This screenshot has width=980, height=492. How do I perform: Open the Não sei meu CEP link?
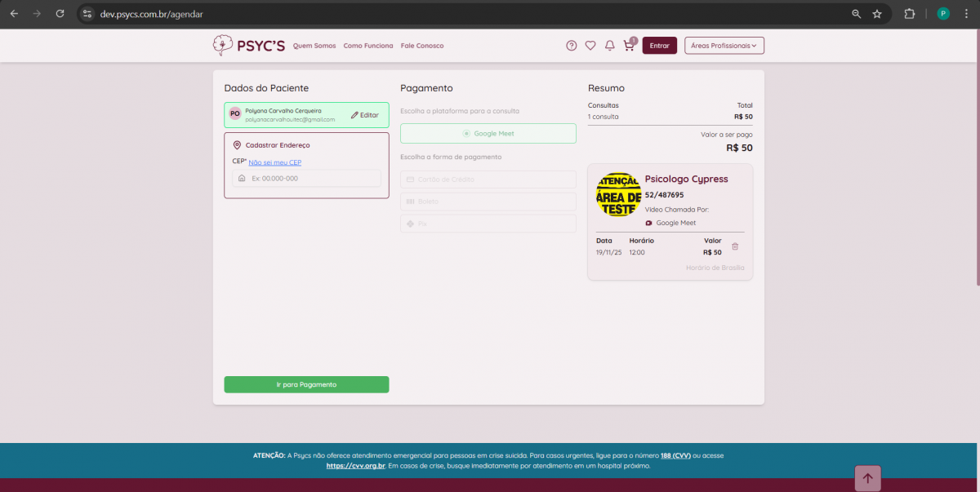click(x=275, y=162)
